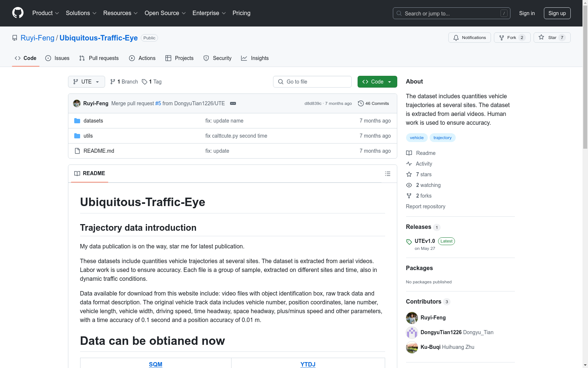This screenshot has height=368, width=588.
Task: Open the Insights tab
Action: 255,58
